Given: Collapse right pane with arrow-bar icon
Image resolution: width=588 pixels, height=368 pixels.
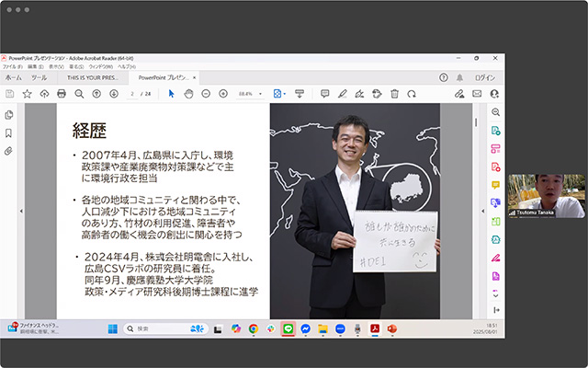Looking at the screenshot, I should pos(496,310).
